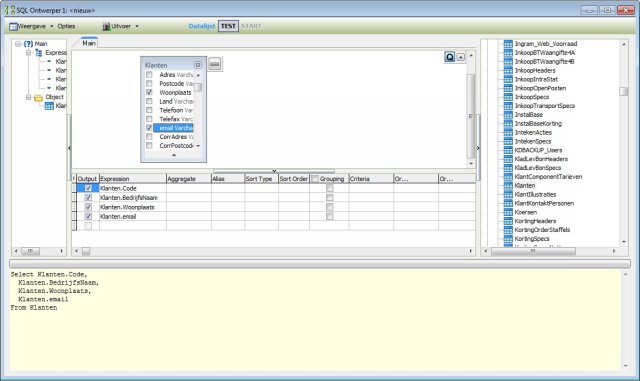The height and width of the screenshot is (381, 640).
Task: Collapse design pane with splitter chevron
Action: click(x=274, y=171)
